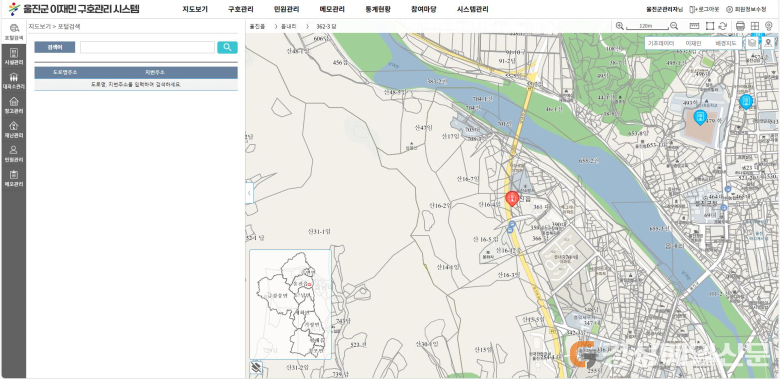Image resolution: width=780 pixels, height=379 pixels.
Task: Click the 회원정보수정 profile edit link
Action: pos(746,9)
